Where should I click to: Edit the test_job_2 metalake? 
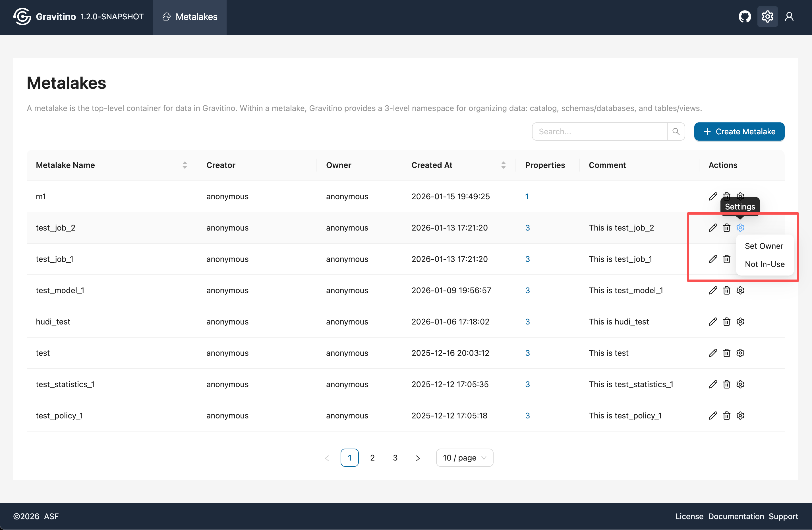tap(713, 228)
